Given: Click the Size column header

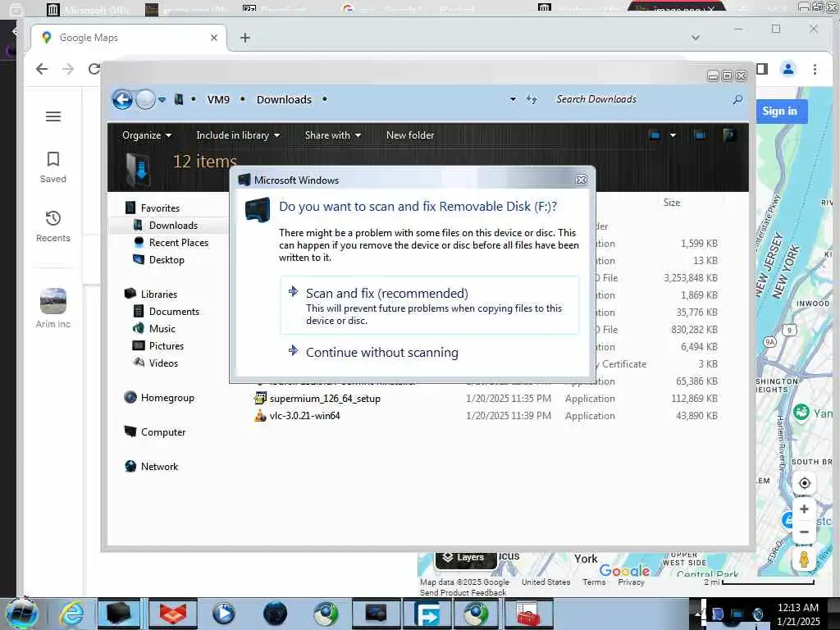Looking at the screenshot, I should coord(672,203).
